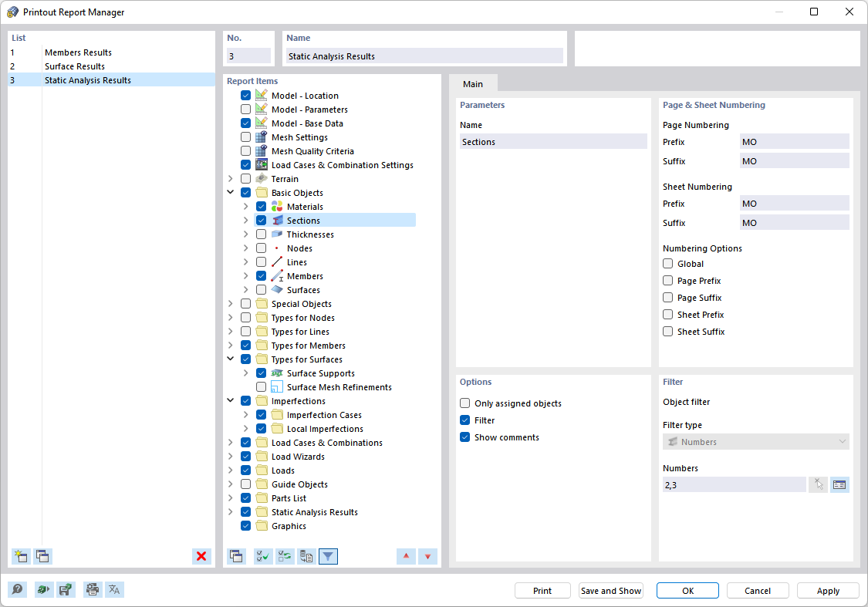Click the Materials color icon in tree

(x=277, y=207)
